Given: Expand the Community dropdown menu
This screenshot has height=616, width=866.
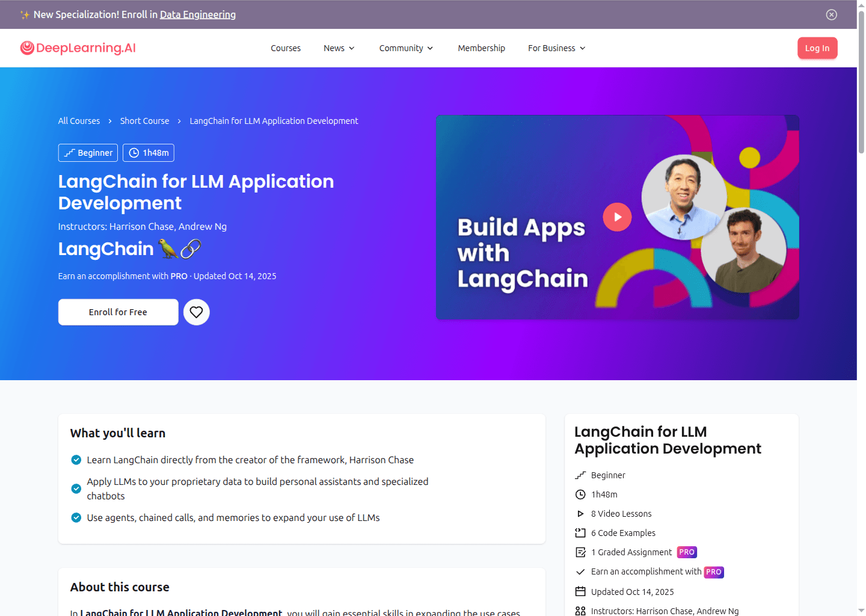Looking at the screenshot, I should click(406, 48).
